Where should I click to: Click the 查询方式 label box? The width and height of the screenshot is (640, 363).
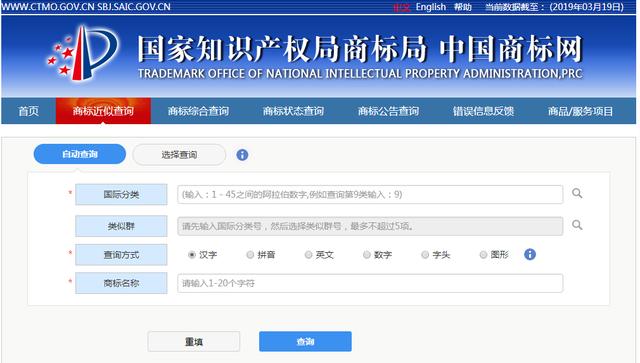point(121,255)
